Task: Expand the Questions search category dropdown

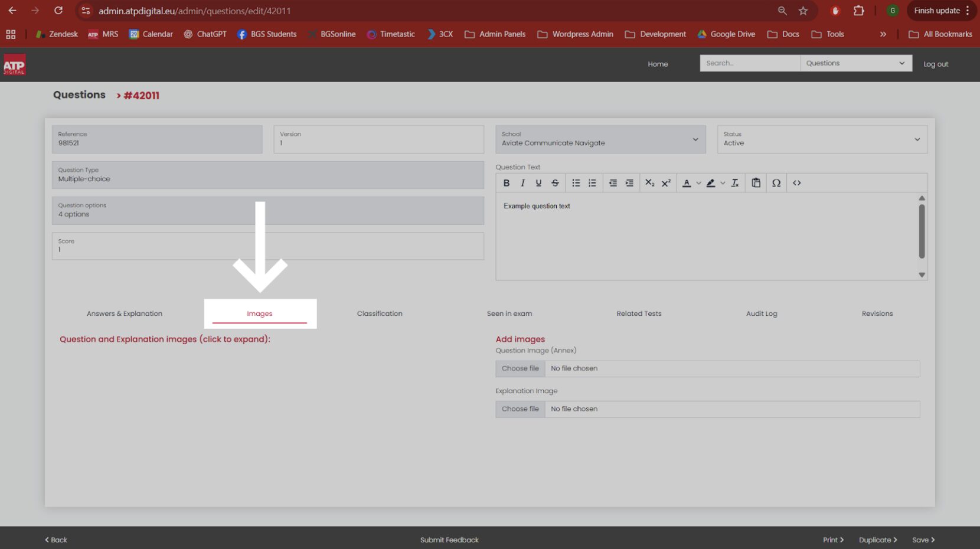Action: pos(855,63)
